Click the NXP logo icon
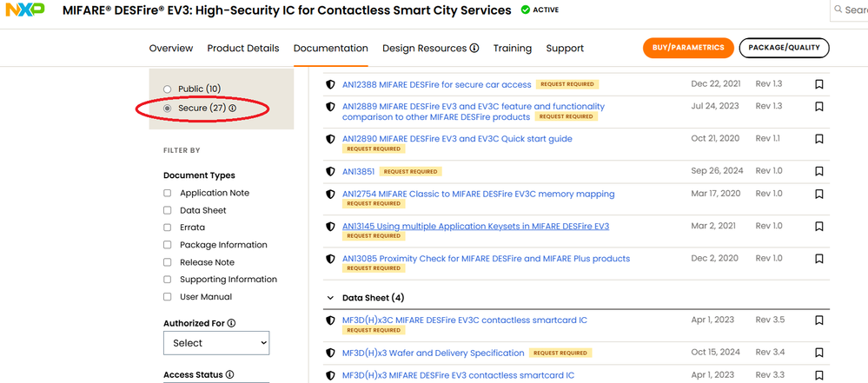This screenshot has height=383, width=868. coord(26,10)
